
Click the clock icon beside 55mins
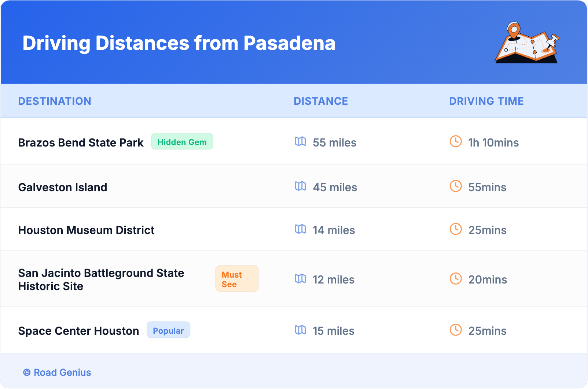(456, 186)
